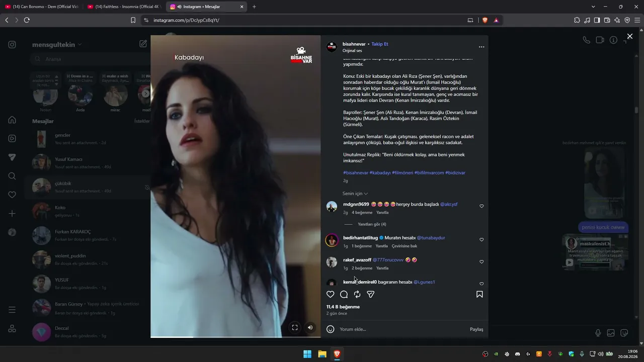Expand the mensgultekin account switcher

pyautogui.click(x=57, y=45)
